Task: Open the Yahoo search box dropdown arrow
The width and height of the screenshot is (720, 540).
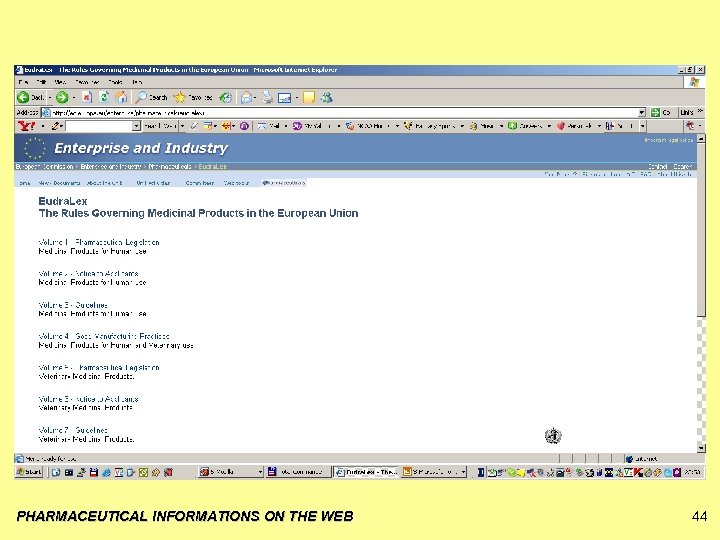Action: (136, 126)
